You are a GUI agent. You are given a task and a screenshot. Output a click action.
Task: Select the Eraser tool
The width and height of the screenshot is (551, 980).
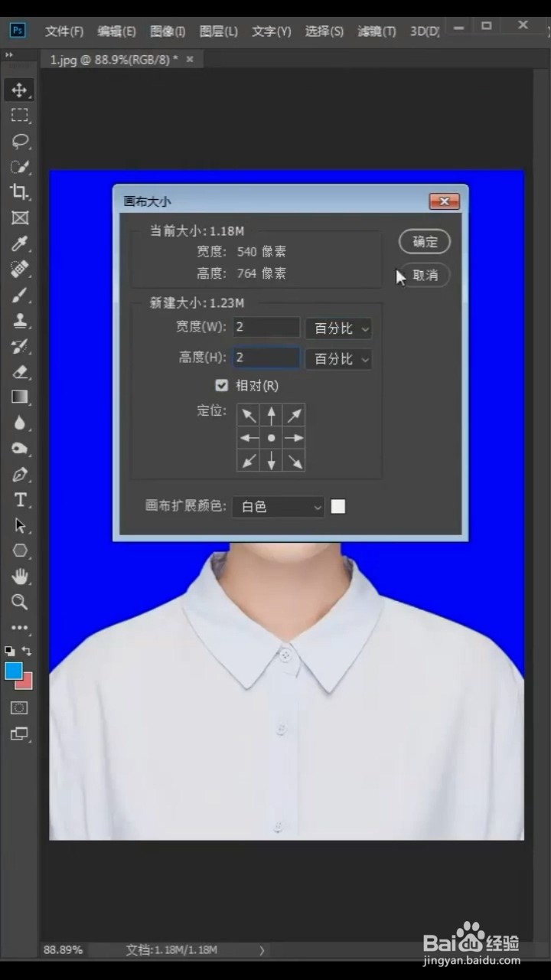coord(19,372)
